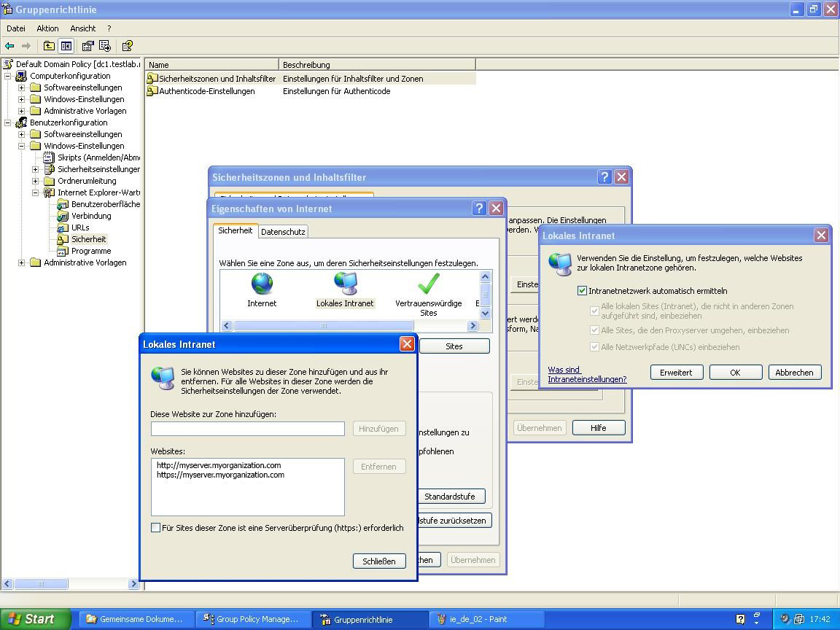Open the Aktion menu
The width and height of the screenshot is (840, 630).
pyautogui.click(x=47, y=28)
